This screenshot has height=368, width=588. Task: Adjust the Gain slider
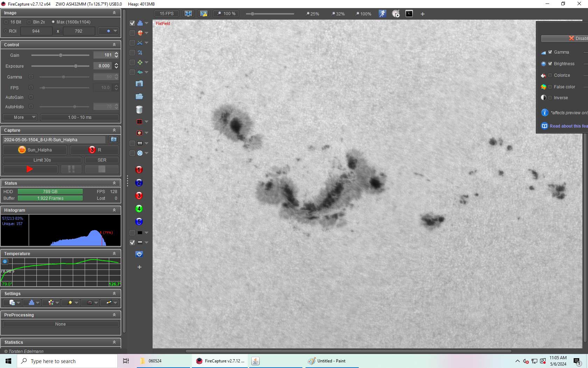(60, 55)
